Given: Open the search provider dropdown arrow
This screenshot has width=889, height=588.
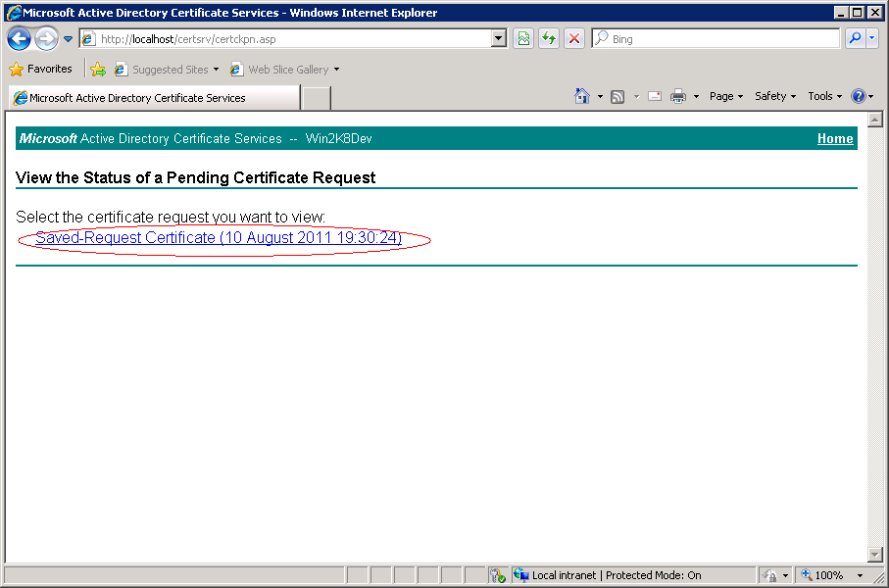Looking at the screenshot, I should 872,38.
